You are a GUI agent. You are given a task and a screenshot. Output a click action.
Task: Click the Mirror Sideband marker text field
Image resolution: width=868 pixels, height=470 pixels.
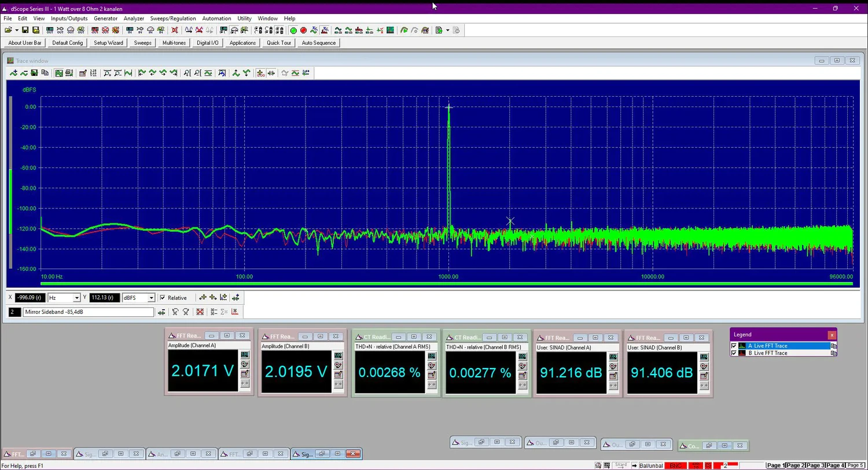tap(89, 312)
